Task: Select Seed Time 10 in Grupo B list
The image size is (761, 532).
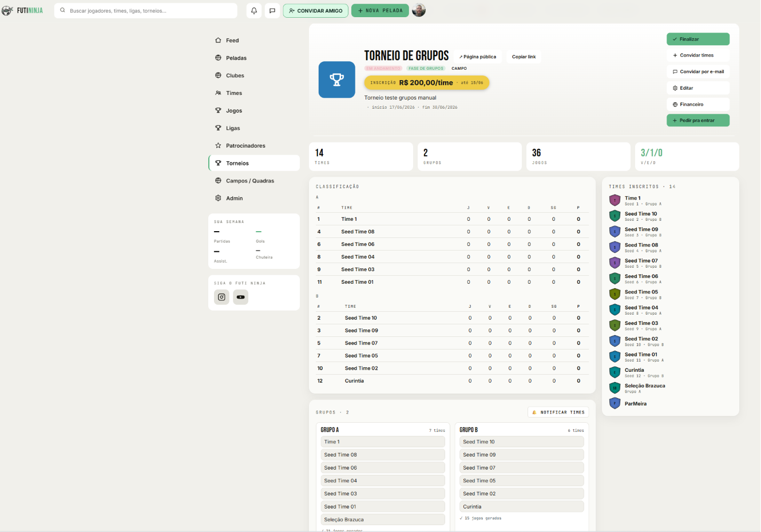Action: point(522,442)
